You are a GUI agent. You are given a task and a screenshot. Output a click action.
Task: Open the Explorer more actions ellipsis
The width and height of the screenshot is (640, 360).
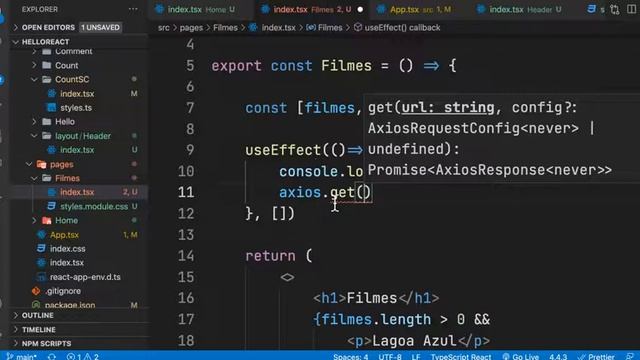[x=133, y=9]
